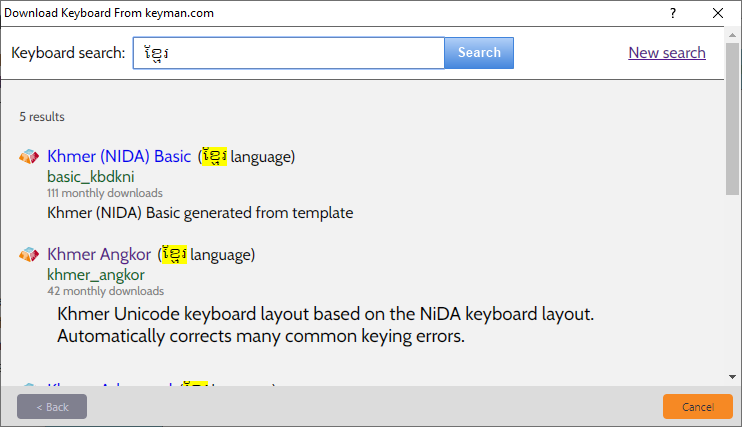Click the 'Khmer Unicode keyboard layout' description line

326,314
